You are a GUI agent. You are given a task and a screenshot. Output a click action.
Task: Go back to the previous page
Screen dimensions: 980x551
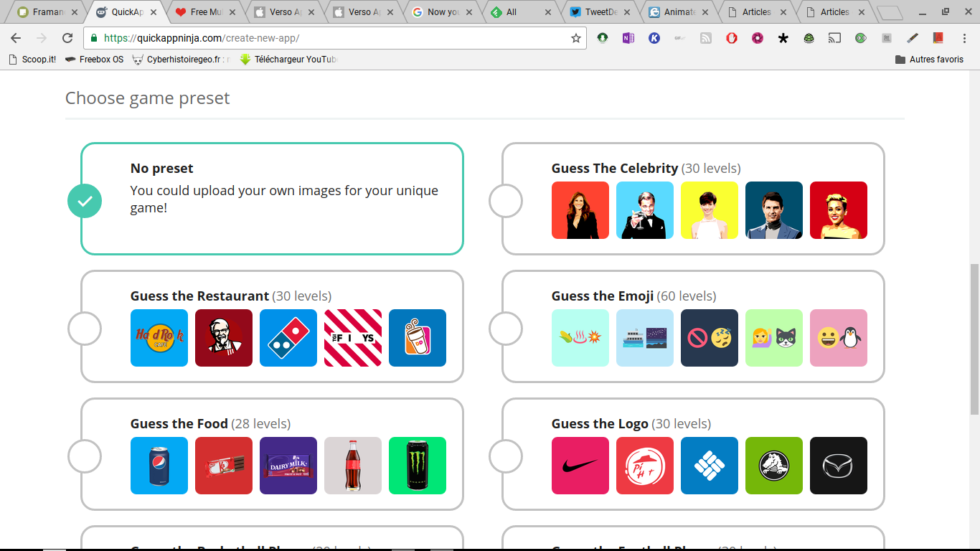coord(16,38)
